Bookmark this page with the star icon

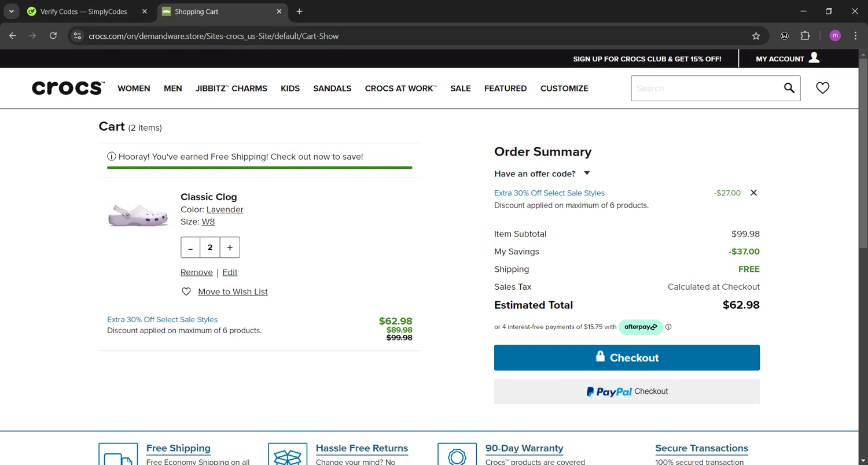(x=756, y=36)
